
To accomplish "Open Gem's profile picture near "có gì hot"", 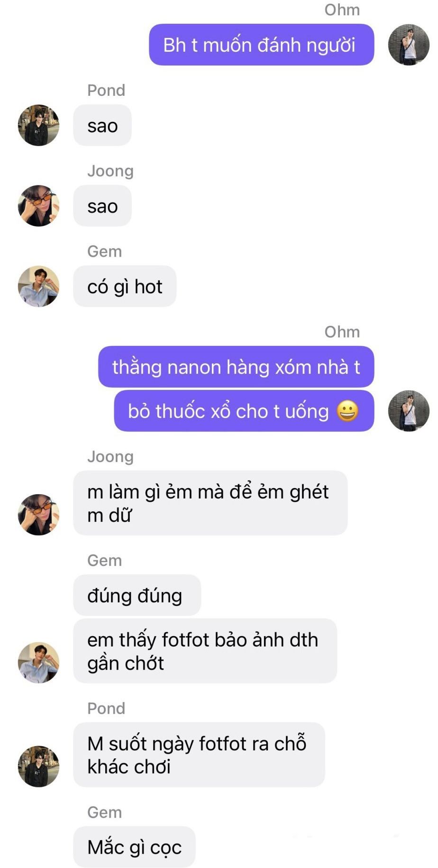I will click(x=38, y=286).
